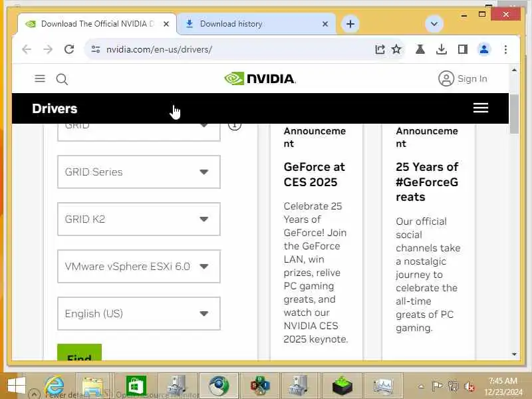
Task: Click the page scrollbar down arrow
Action: pyautogui.click(x=514, y=354)
